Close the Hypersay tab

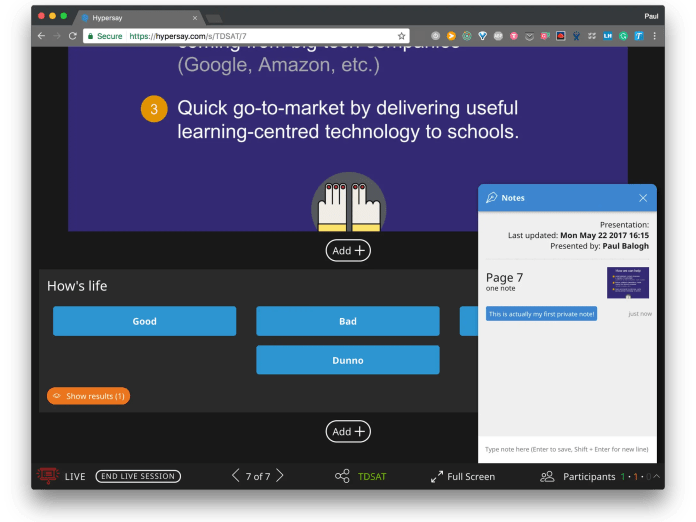[194, 18]
